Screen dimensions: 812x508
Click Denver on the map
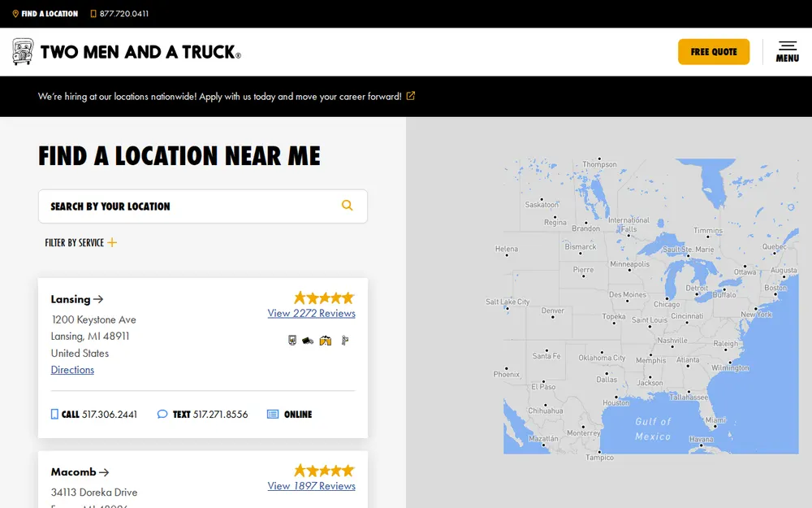point(552,310)
